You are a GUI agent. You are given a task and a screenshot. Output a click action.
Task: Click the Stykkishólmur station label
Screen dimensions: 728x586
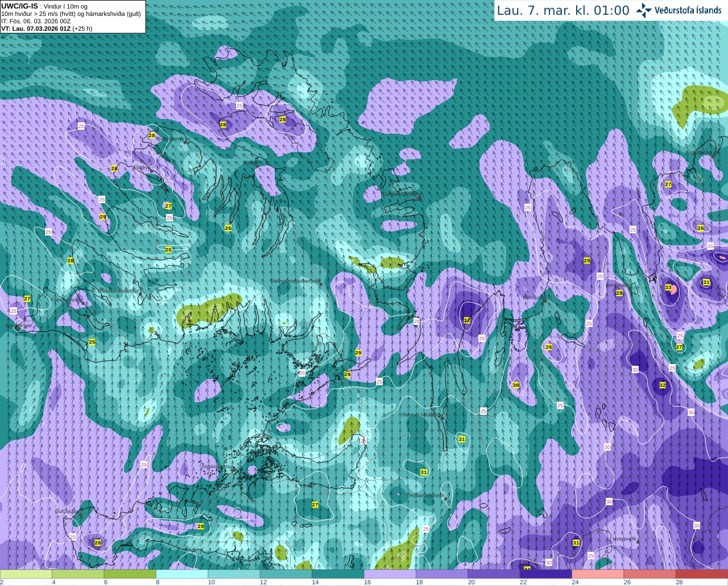pos(217,467)
